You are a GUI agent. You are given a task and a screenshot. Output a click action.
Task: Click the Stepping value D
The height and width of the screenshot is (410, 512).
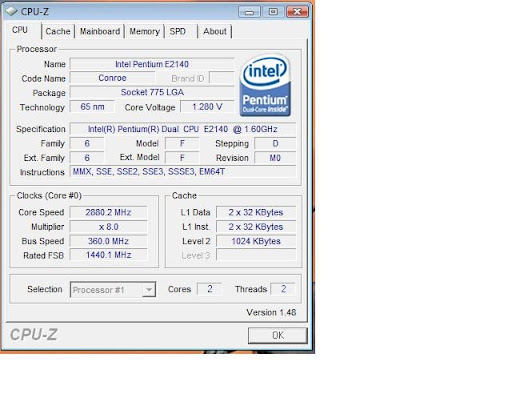point(275,144)
